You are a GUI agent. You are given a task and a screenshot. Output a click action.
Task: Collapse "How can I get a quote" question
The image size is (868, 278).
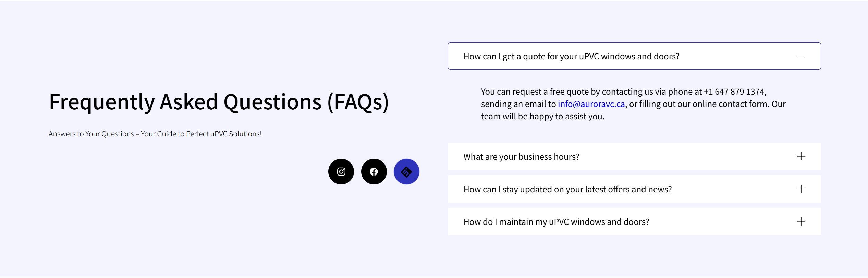coord(571,56)
